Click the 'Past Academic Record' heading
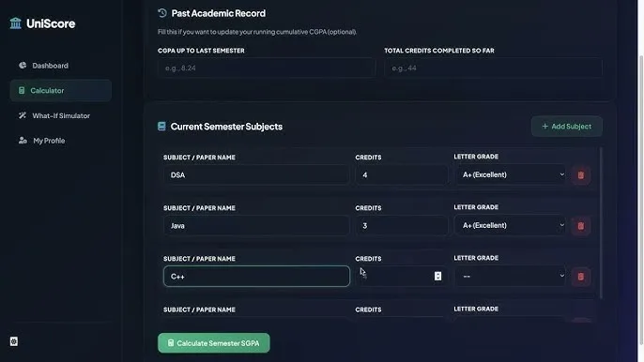The height and width of the screenshot is (362, 644). click(219, 13)
